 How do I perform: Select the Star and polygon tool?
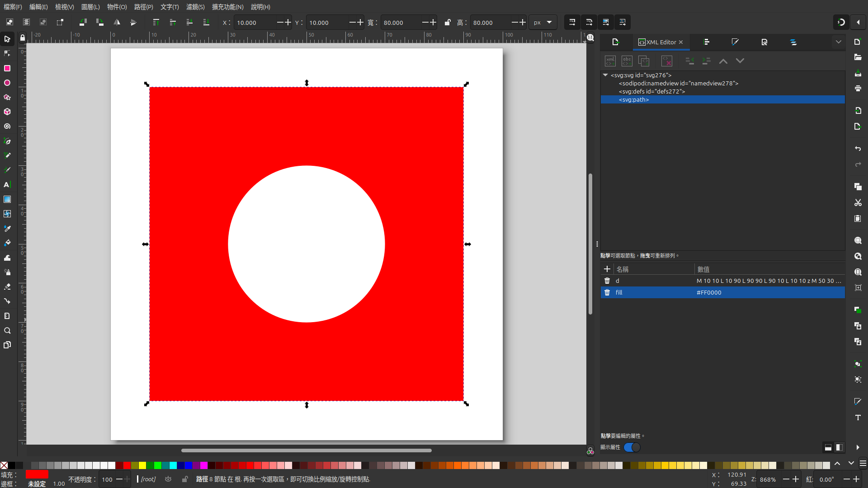click(7, 97)
